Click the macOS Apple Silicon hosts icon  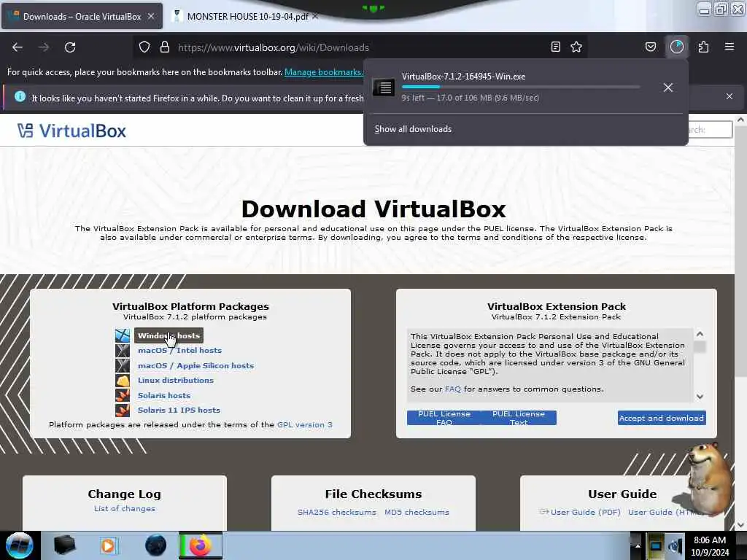123,366
